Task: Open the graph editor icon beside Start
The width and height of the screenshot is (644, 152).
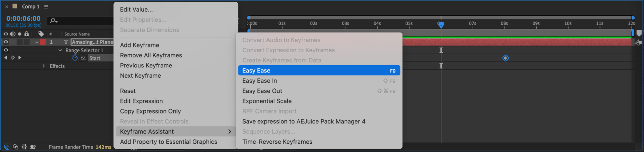Action: pos(83,58)
